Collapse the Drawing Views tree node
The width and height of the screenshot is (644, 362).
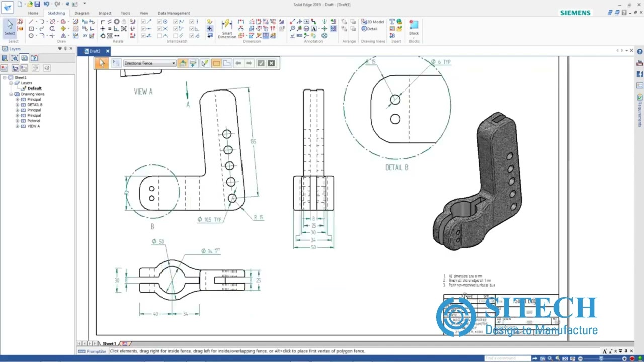[x=11, y=94]
